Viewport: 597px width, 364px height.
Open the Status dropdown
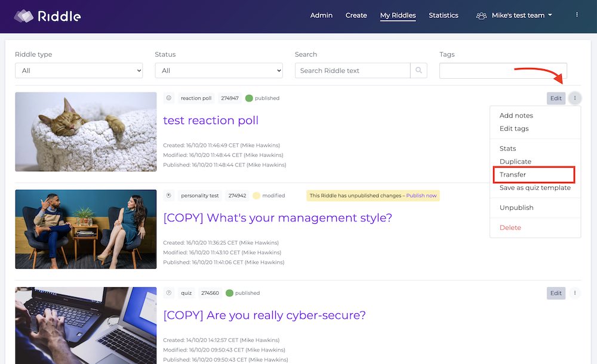tap(219, 70)
